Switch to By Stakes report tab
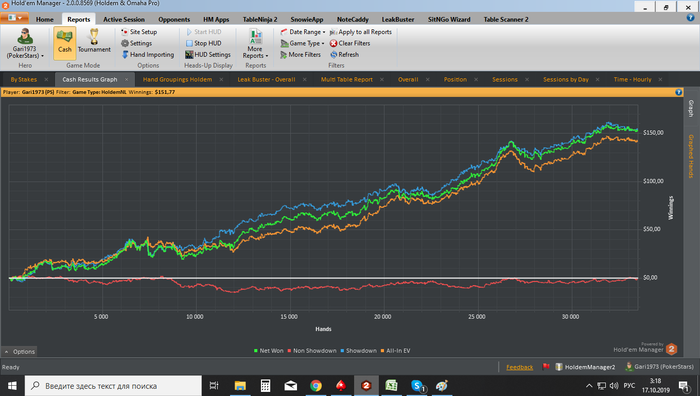Screen dimensions: 700x396 pos(24,79)
